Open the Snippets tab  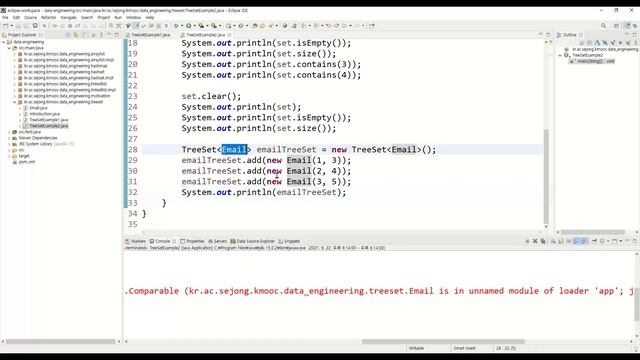coord(289,241)
